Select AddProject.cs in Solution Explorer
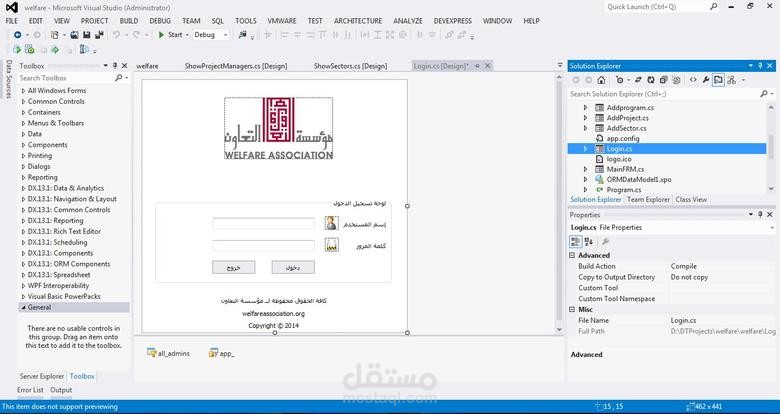The image size is (780, 414). pos(627,118)
